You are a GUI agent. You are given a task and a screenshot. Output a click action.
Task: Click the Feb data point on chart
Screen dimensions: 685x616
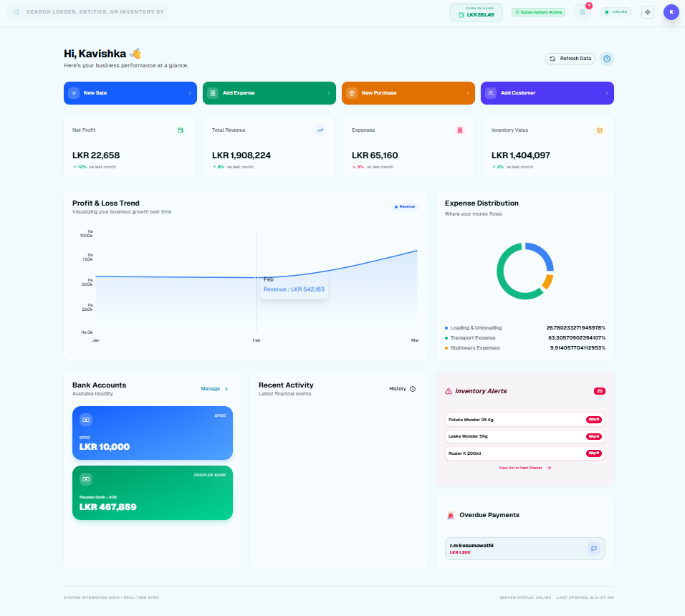click(x=257, y=277)
